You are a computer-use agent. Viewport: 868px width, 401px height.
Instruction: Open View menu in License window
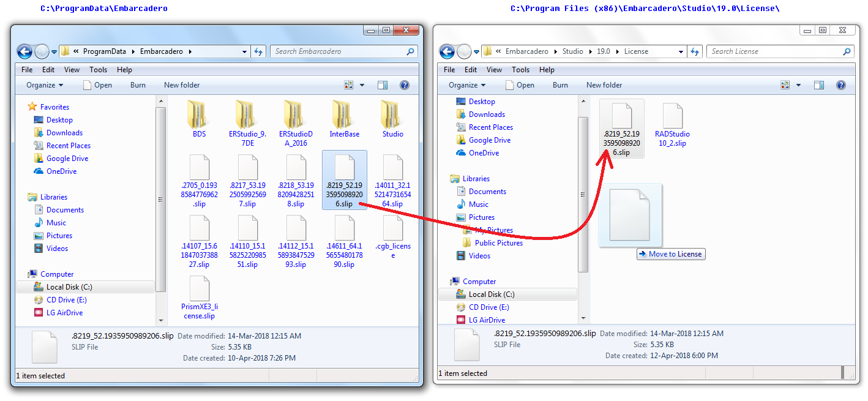(494, 70)
